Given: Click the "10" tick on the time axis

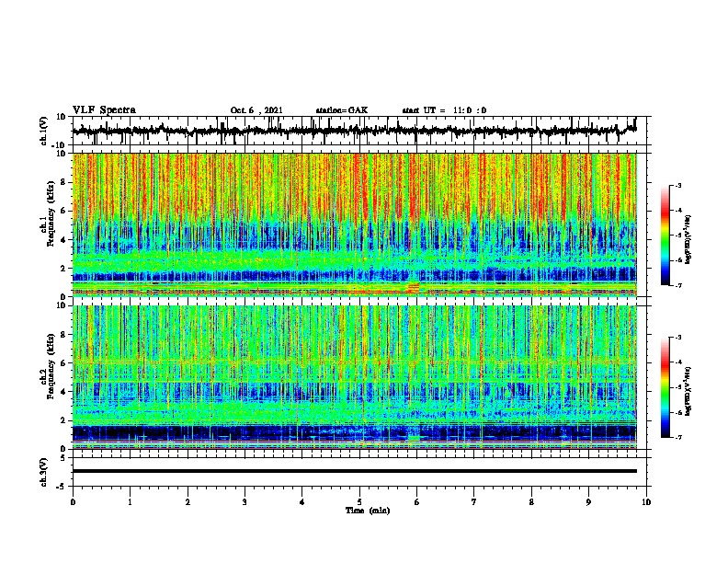Looking at the screenshot, I should tap(646, 502).
